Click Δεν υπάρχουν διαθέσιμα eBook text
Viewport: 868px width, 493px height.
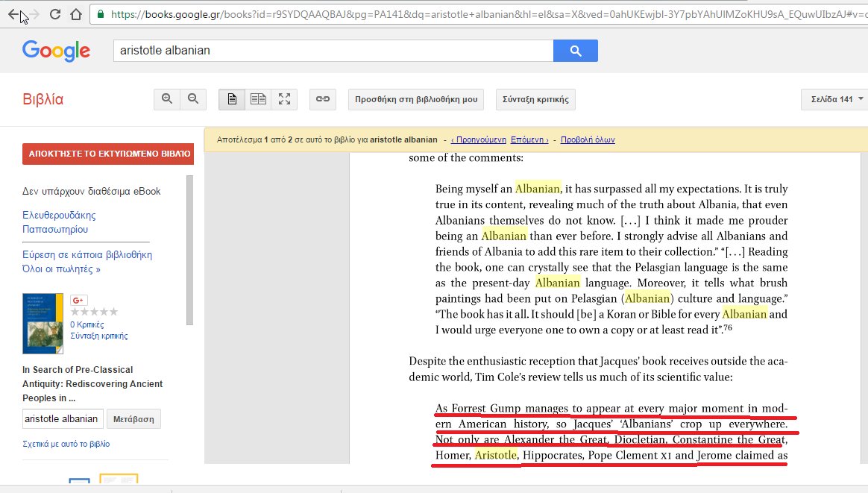(91, 191)
